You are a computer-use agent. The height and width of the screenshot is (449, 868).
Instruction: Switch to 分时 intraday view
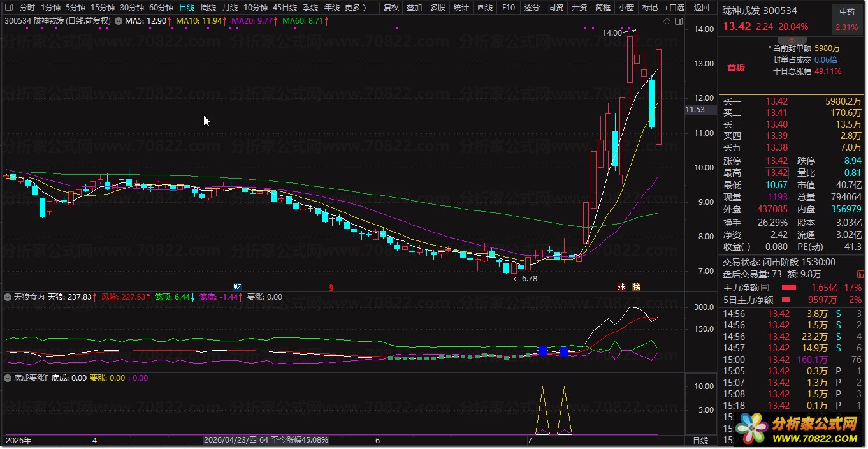(27, 8)
